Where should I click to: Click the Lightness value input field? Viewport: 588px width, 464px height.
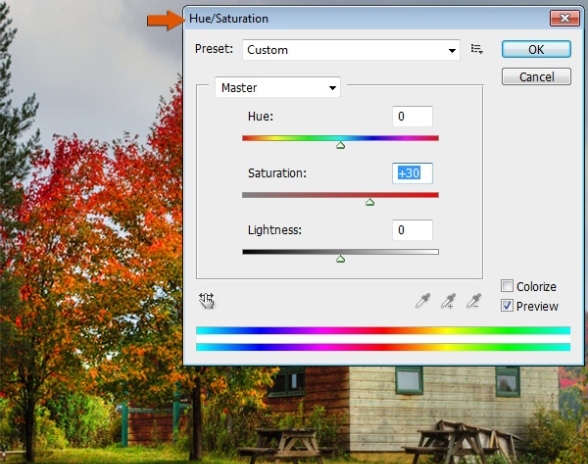(x=412, y=230)
